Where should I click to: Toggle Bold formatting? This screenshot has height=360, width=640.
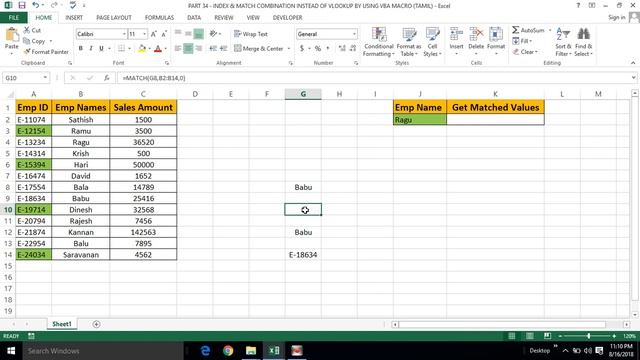pyautogui.click(x=81, y=49)
